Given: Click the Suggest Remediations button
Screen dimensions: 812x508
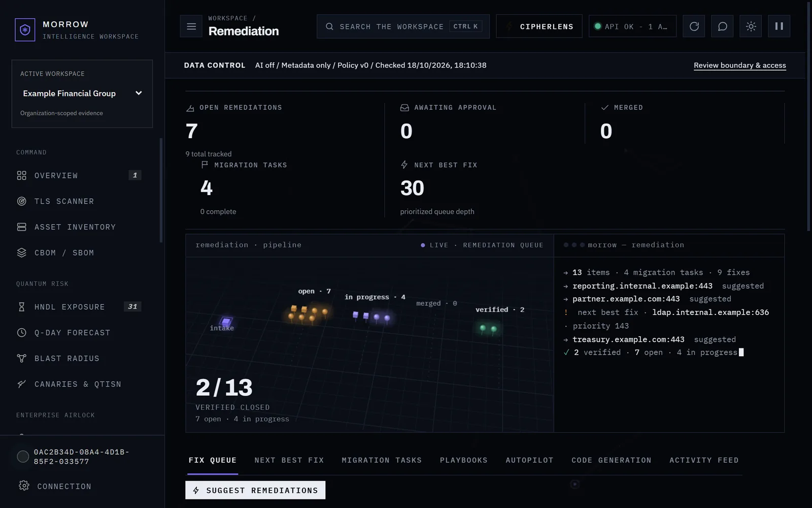Looking at the screenshot, I should (255, 490).
